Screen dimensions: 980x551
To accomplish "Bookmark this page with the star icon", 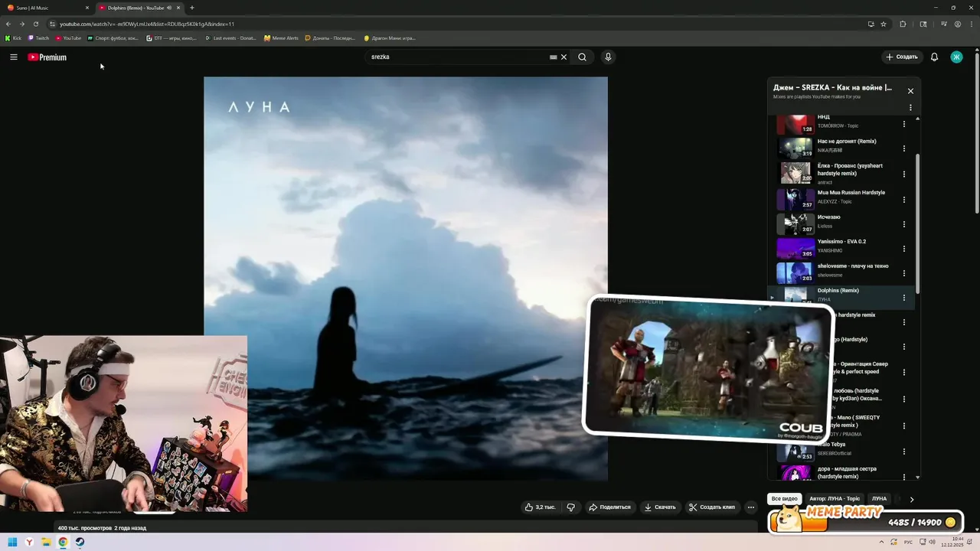I will coord(884,24).
